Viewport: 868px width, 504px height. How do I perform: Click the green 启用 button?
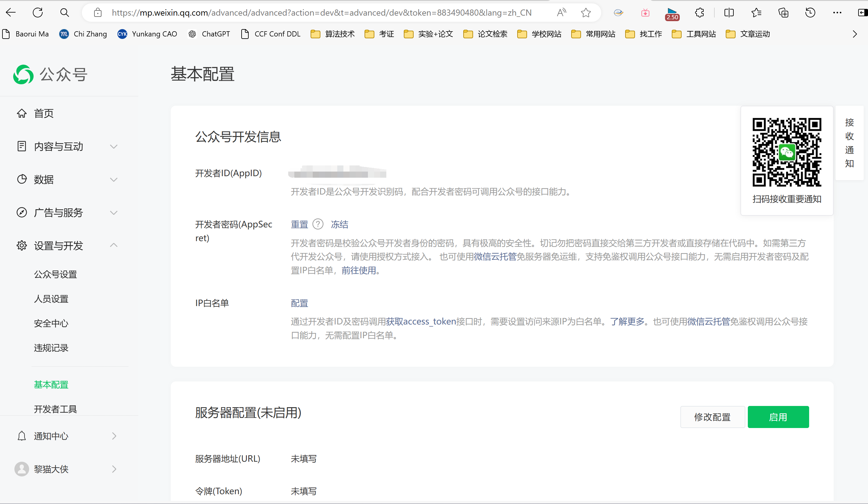coord(778,417)
